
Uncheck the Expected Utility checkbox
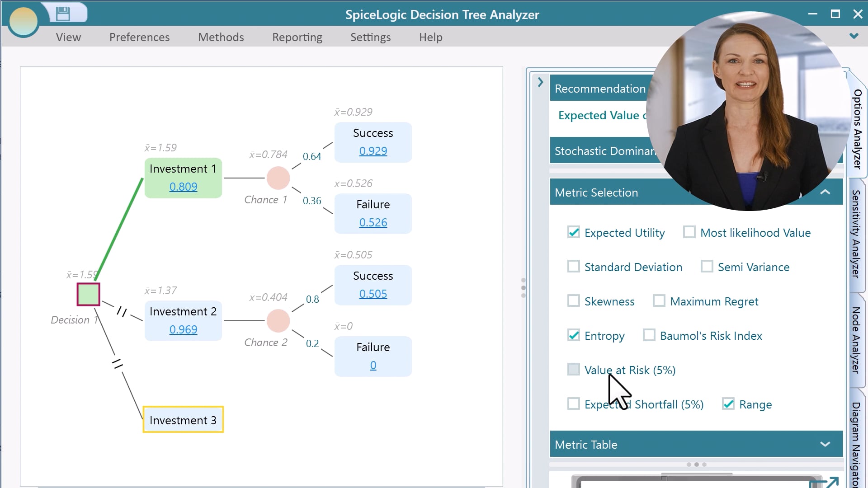574,232
